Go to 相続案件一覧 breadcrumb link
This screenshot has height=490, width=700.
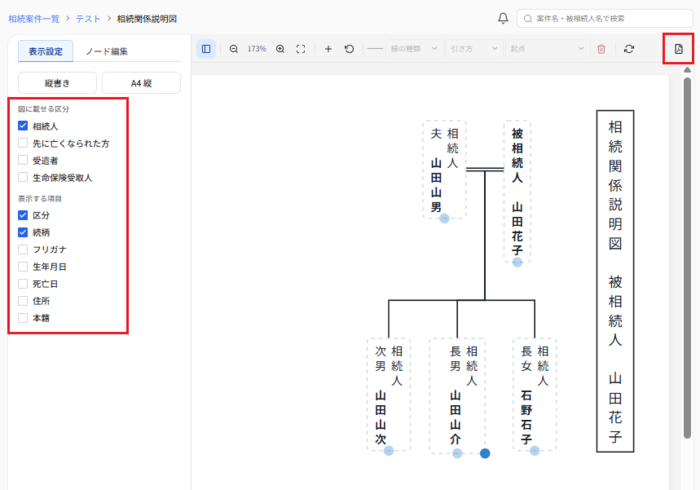pos(34,19)
